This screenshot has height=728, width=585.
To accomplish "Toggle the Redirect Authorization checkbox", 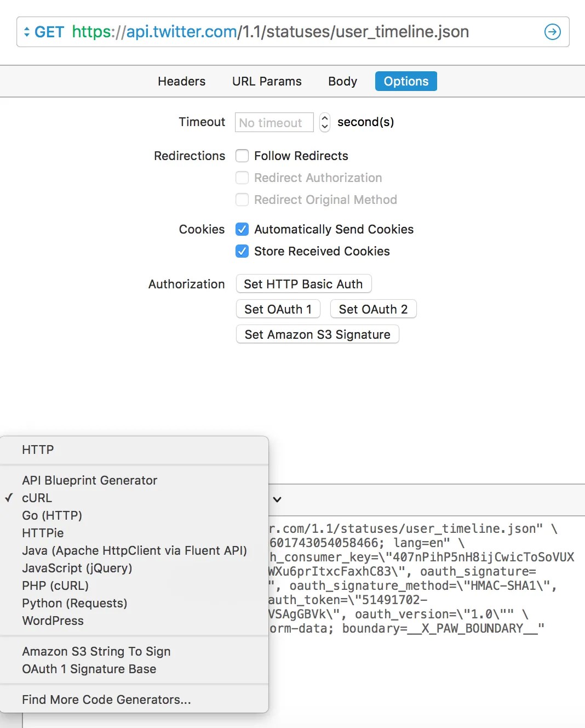I will (x=242, y=178).
